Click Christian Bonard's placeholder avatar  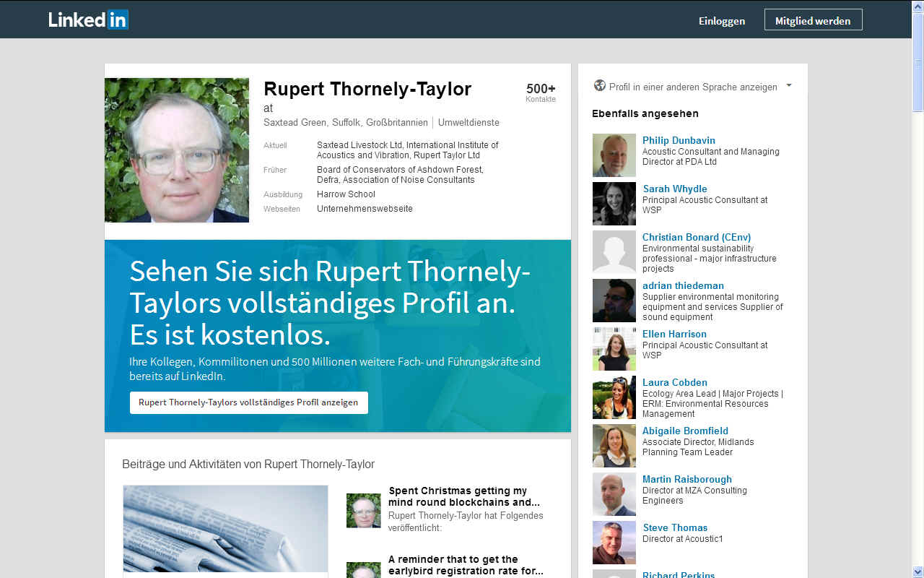click(x=614, y=252)
